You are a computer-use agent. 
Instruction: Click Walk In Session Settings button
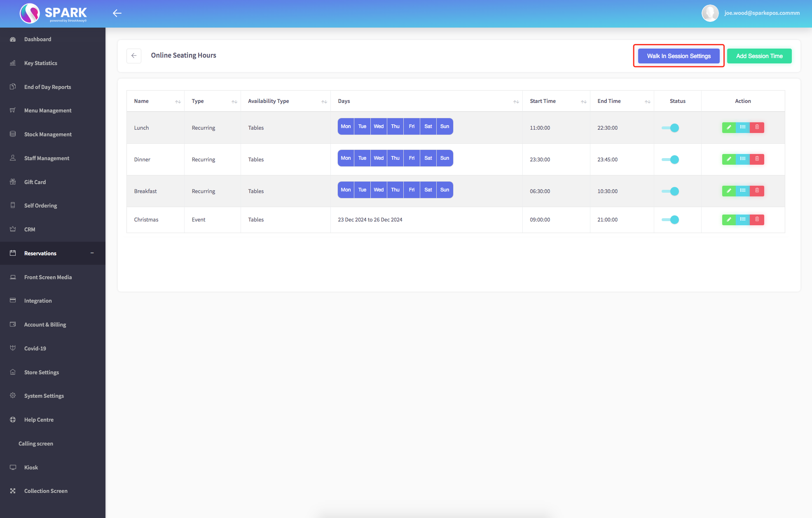pyautogui.click(x=679, y=56)
